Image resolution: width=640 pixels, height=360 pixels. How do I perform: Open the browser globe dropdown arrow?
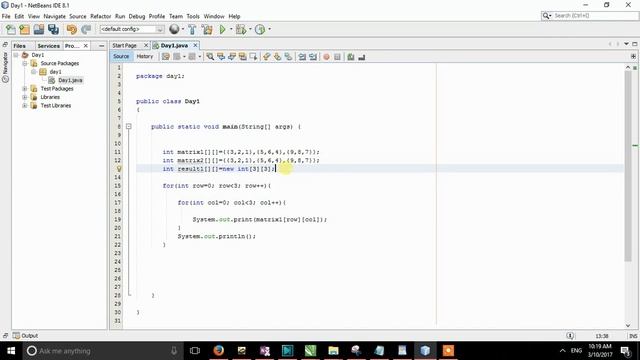click(183, 29)
